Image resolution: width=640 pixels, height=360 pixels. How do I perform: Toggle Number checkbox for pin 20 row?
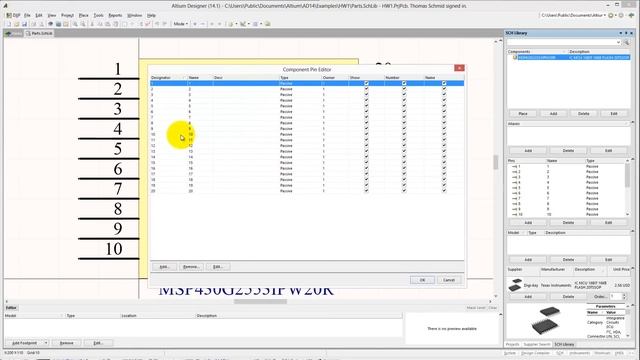point(404,191)
